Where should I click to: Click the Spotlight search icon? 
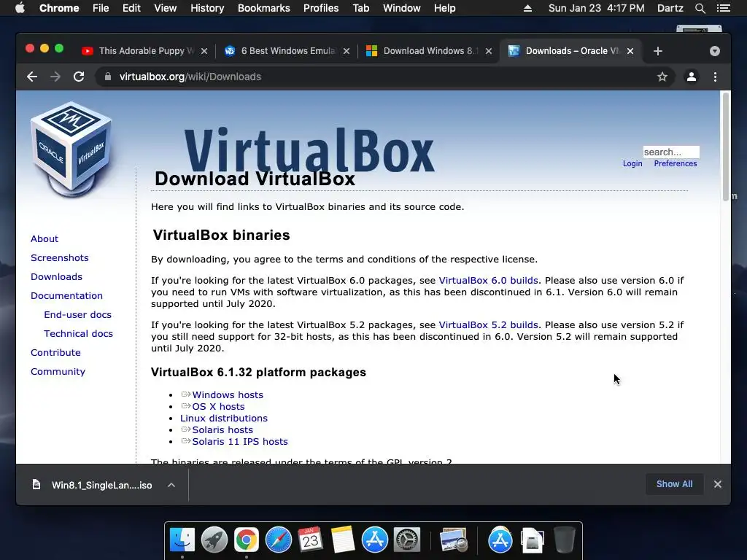click(x=700, y=8)
